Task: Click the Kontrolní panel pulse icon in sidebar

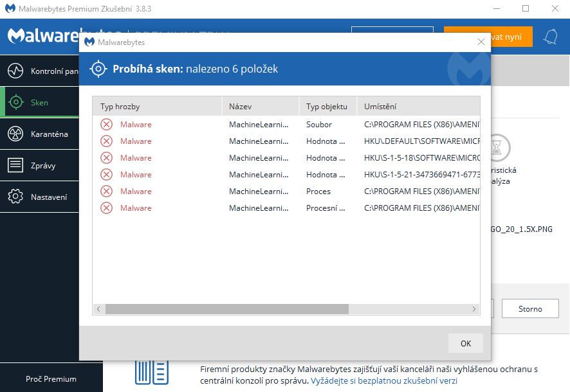Action: point(15,71)
